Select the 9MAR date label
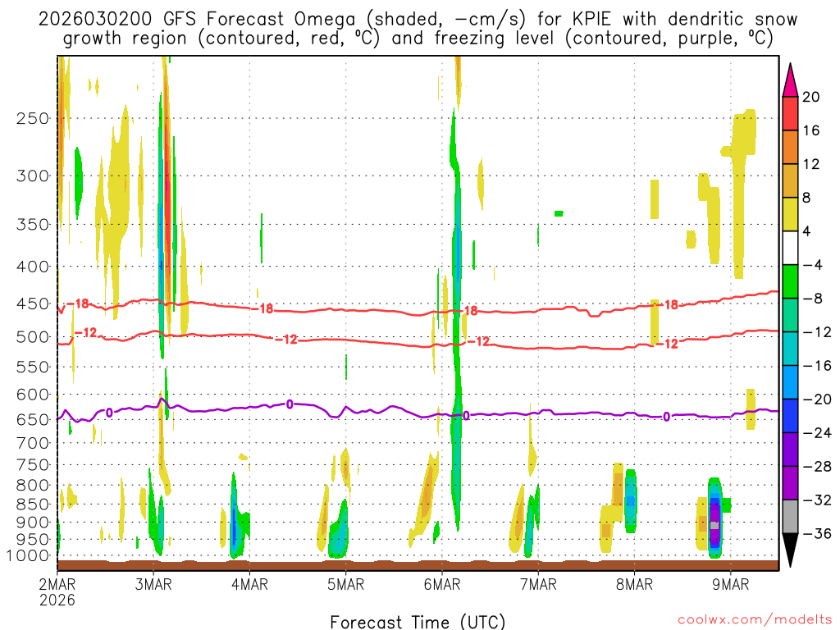 (x=731, y=584)
